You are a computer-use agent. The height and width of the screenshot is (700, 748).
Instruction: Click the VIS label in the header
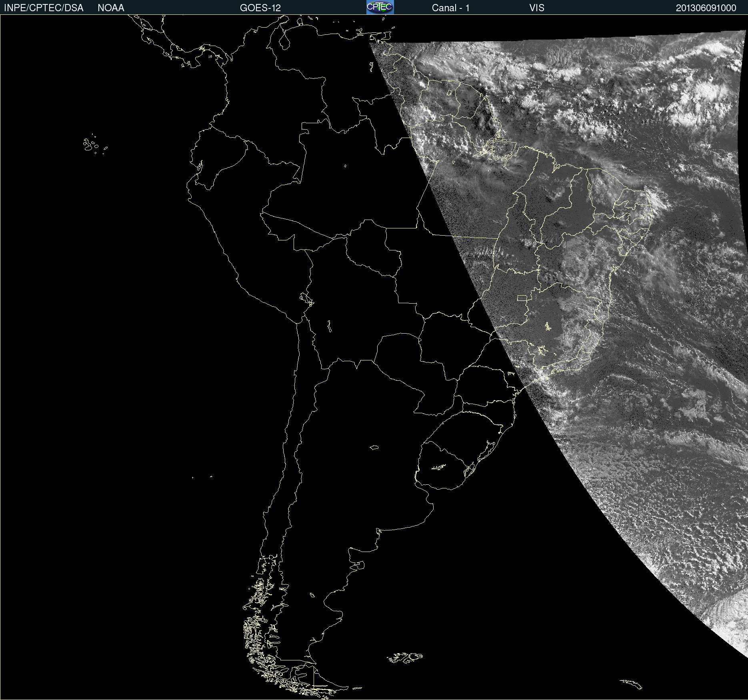coord(537,8)
